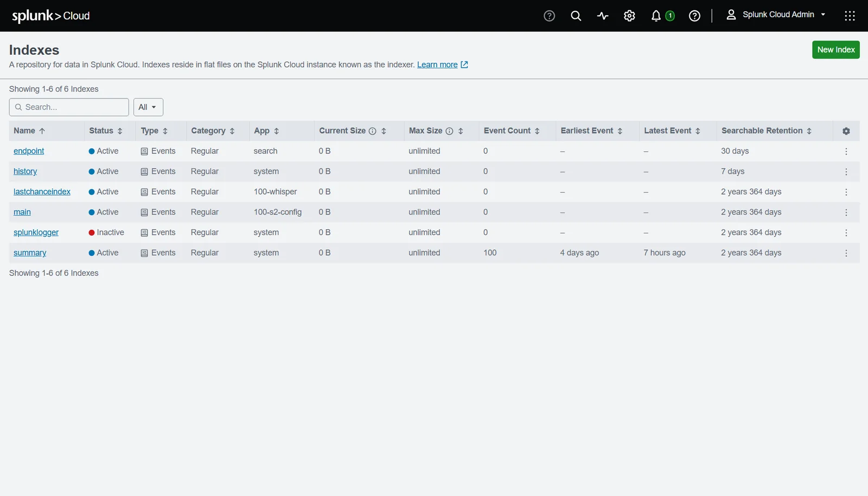Sort table by Category column
Image resolution: width=868 pixels, height=496 pixels.
[213, 131]
